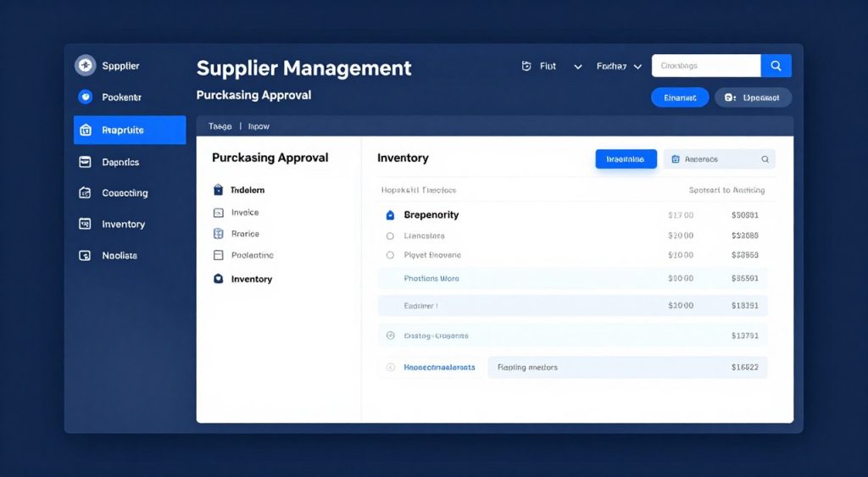Click the Hnooeotmaalaroats link

point(439,367)
